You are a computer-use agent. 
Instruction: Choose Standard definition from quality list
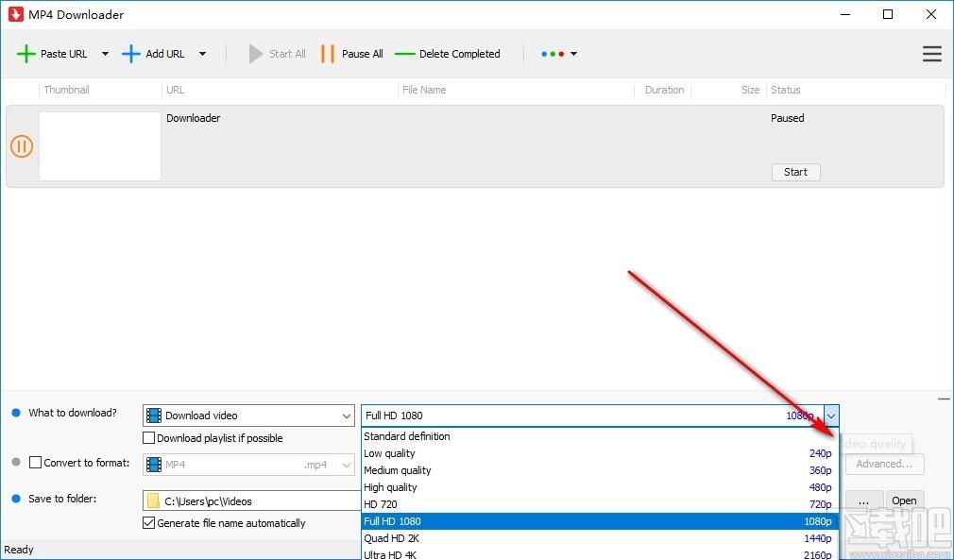pos(600,436)
